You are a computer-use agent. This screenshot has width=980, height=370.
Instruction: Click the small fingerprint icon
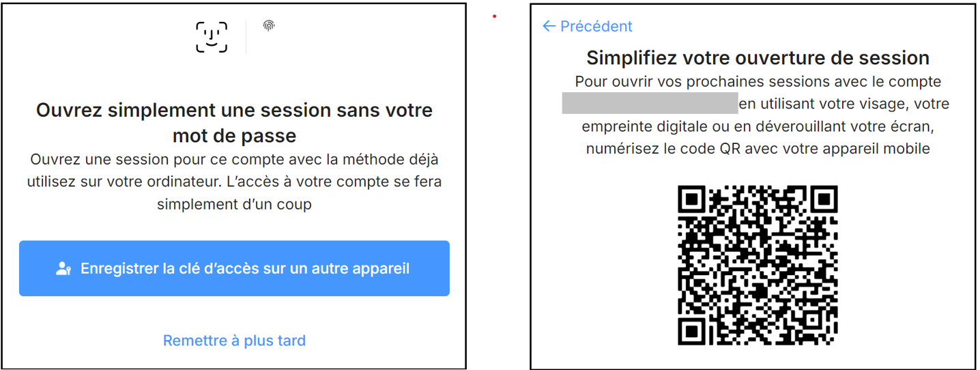coord(269,26)
